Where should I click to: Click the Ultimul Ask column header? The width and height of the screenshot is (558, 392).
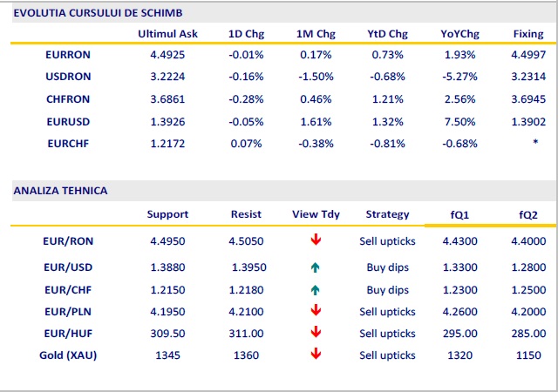pos(168,34)
